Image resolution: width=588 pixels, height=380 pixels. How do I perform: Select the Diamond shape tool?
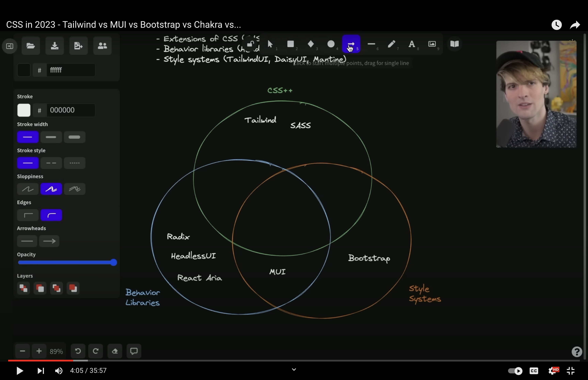311,44
